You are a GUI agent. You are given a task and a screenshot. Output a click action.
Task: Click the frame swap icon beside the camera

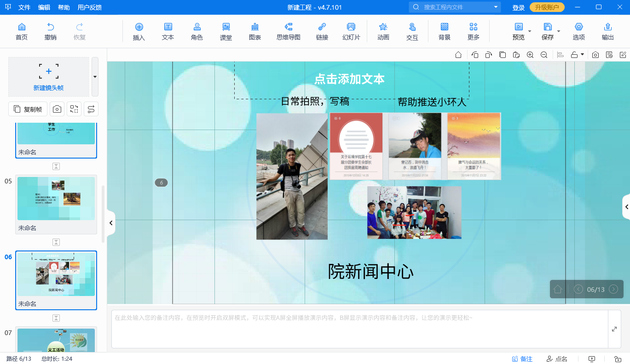[74, 109]
